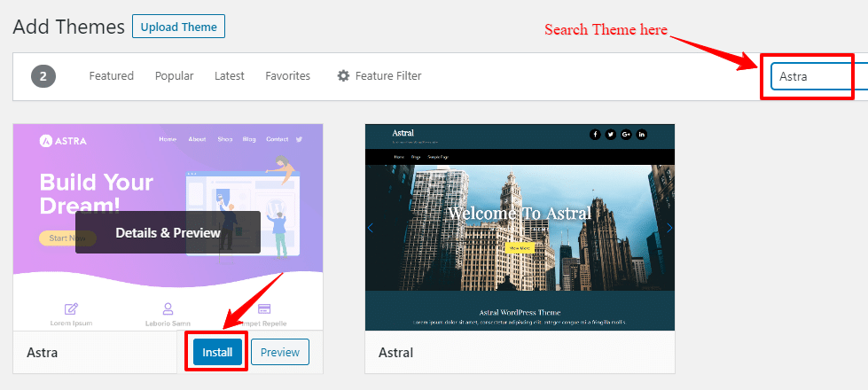868x390 pixels.
Task: Open Details & Preview for Astra
Action: tap(168, 232)
